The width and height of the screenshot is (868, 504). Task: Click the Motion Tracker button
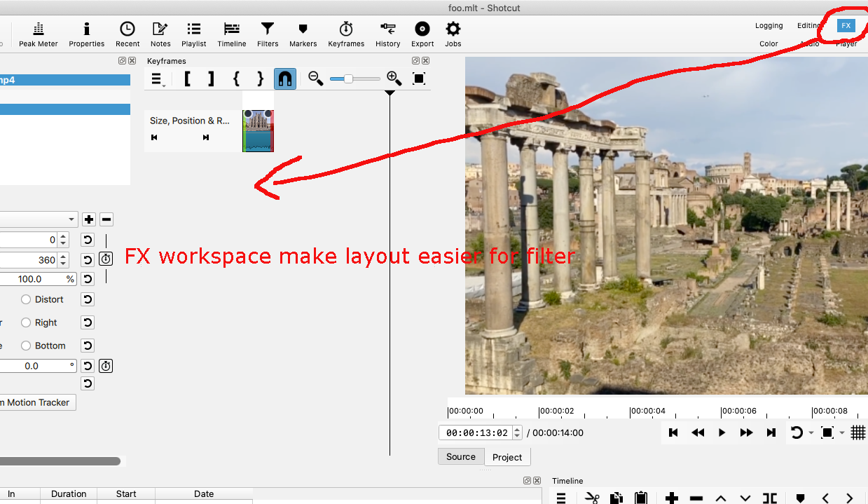(38, 402)
